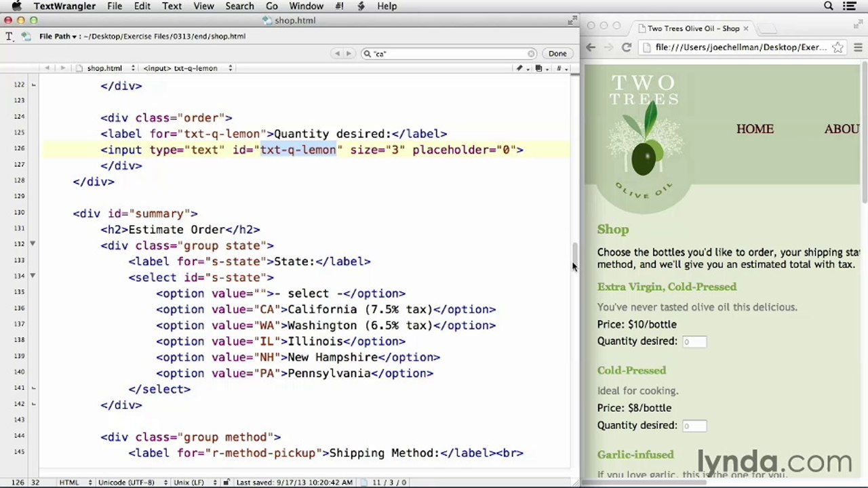Viewport: 868px width, 488px height.
Task: Click the text options T icon in TextWrangler toolbar
Action: pyautogui.click(x=9, y=36)
